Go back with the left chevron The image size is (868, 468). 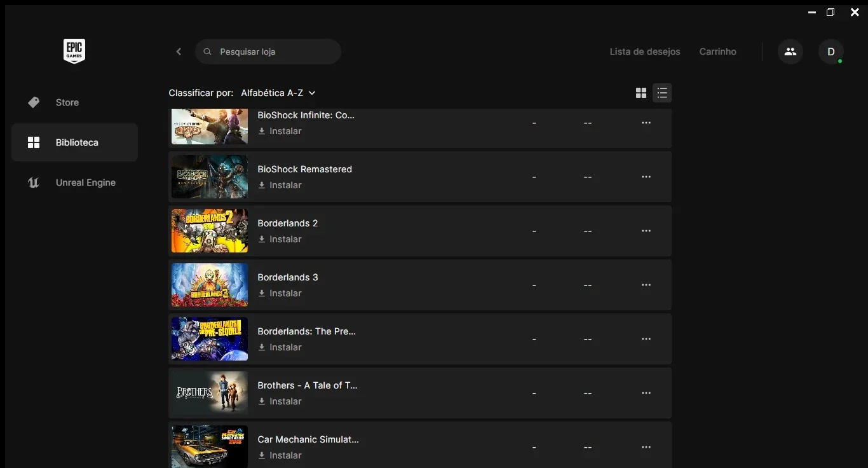click(x=179, y=52)
